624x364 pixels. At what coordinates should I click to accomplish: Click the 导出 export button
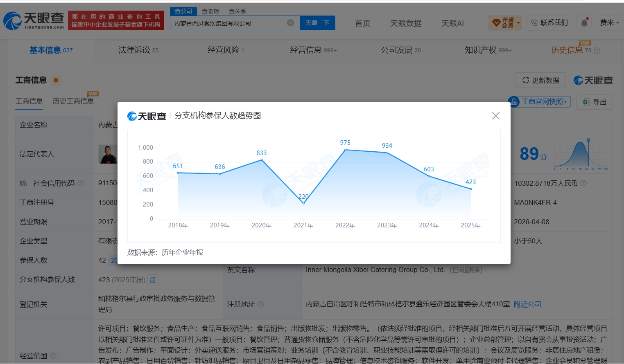[595, 102]
